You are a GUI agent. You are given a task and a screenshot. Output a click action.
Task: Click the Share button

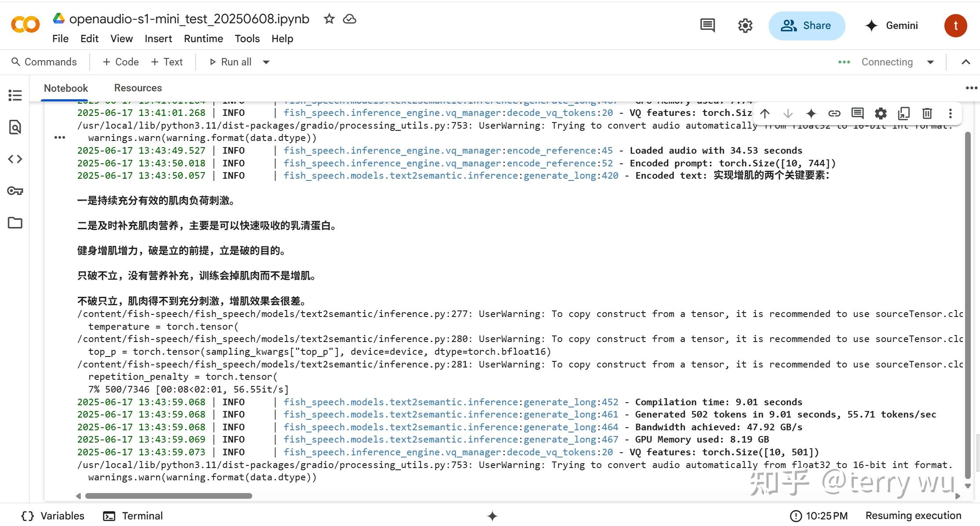tap(806, 25)
